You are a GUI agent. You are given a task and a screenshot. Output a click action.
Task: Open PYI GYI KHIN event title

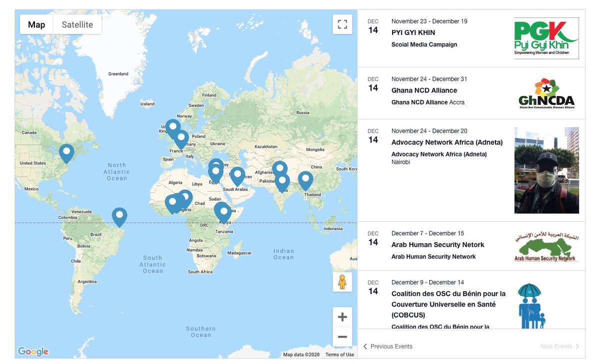pyautogui.click(x=413, y=32)
